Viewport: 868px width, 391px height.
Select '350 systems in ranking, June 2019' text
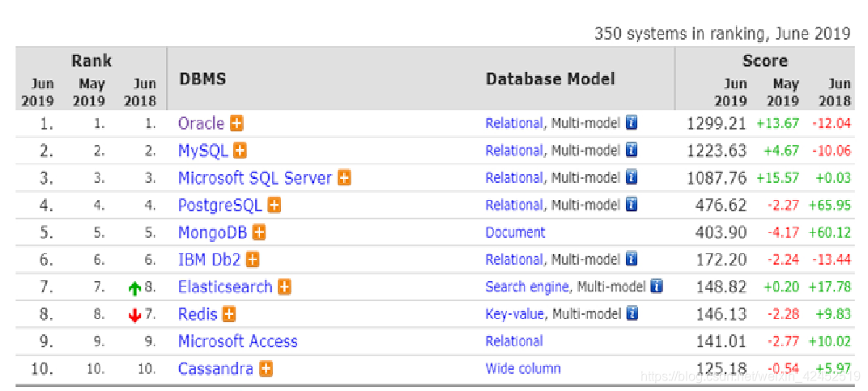click(722, 34)
